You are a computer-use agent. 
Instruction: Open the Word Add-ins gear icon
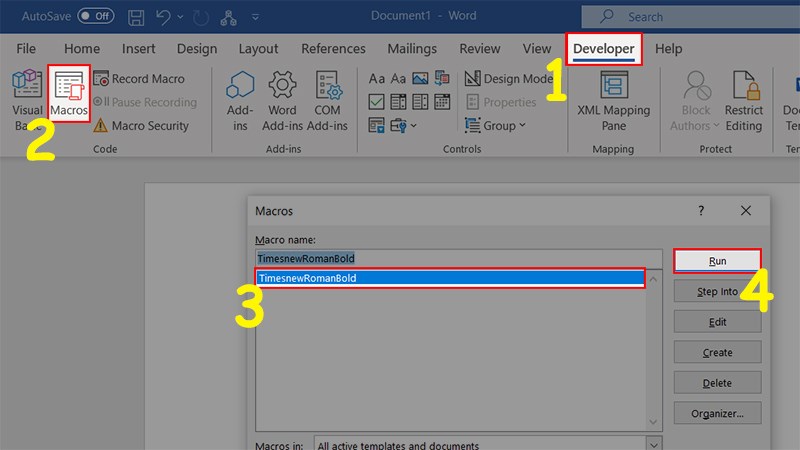coord(283,101)
